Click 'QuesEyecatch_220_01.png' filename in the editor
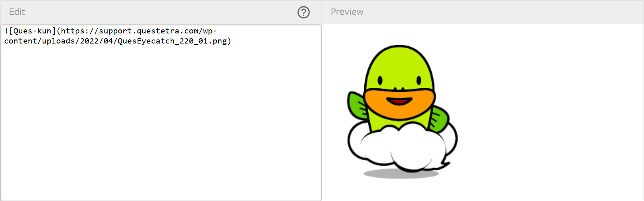644x201 pixels. click(x=172, y=41)
